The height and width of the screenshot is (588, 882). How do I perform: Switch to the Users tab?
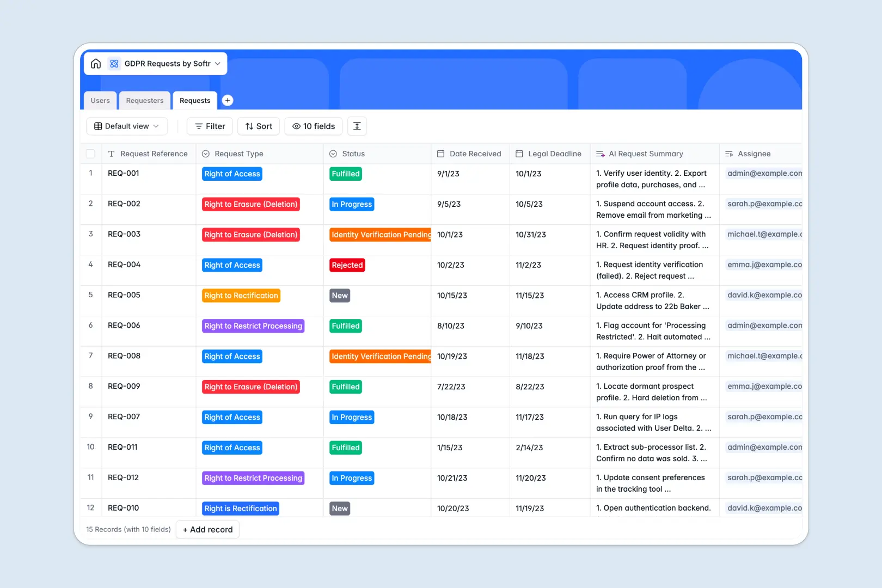100,100
